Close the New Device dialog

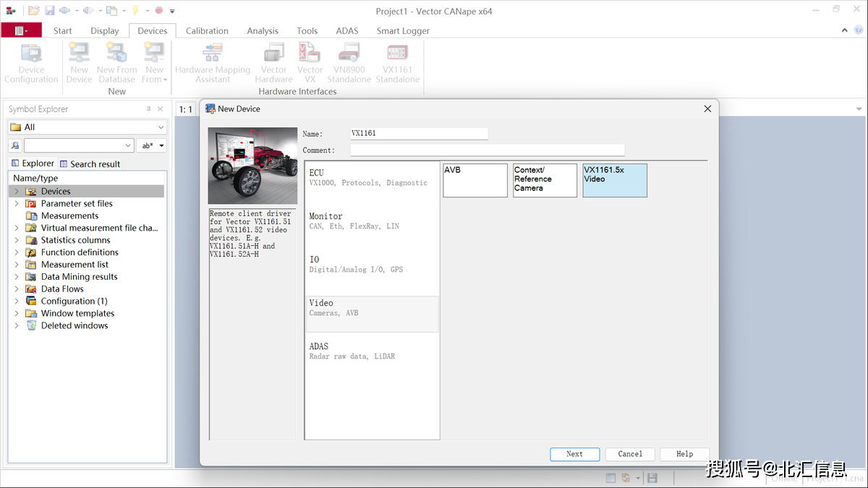[707, 108]
